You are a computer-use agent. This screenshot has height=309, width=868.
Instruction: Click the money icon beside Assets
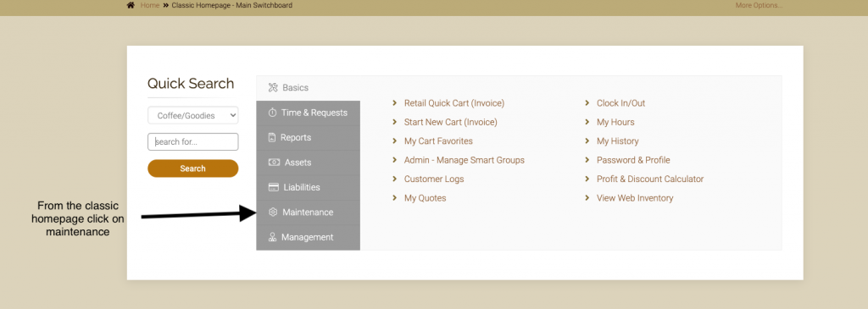coord(274,163)
